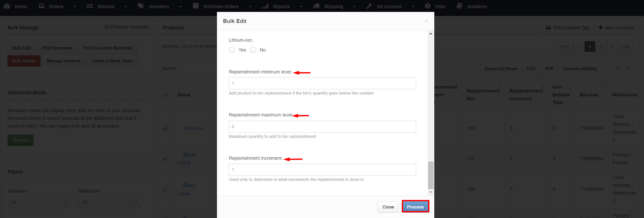
Task: Click the Print Location Barcodes button
Action: click(108, 48)
